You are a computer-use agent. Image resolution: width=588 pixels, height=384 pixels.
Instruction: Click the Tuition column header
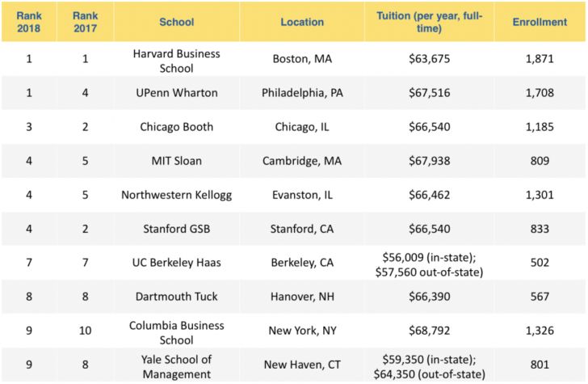pos(430,22)
